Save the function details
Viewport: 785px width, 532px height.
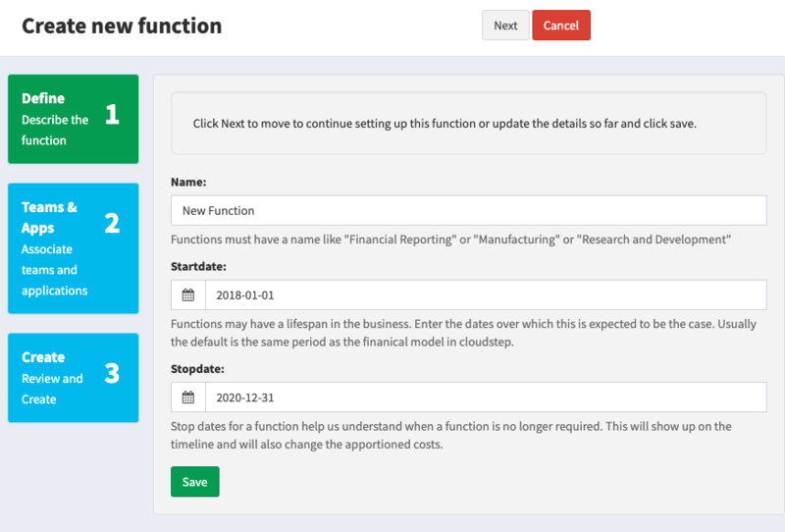(x=194, y=481)
